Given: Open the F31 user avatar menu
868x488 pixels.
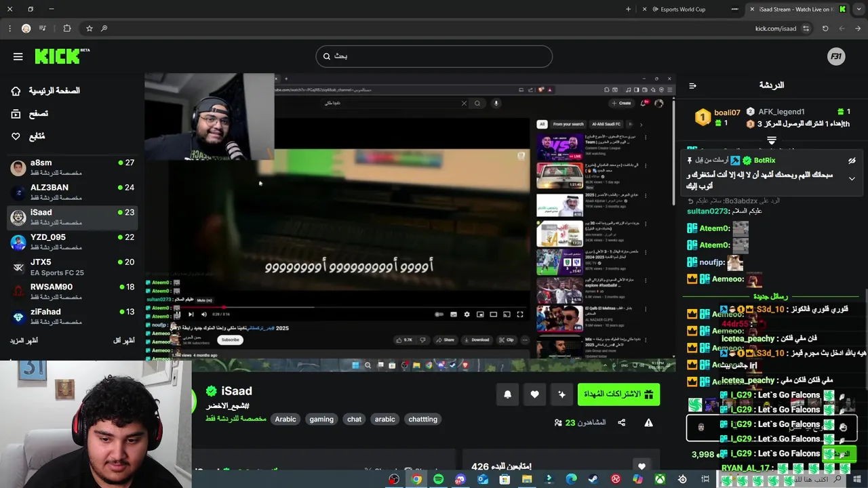Looking at the screenshot, I should coord(836,57).
